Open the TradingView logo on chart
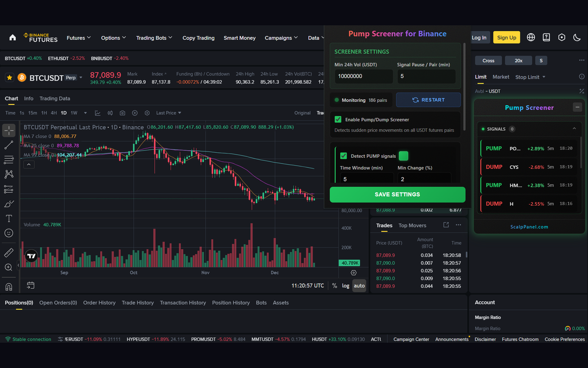Screen dimensions: 588x368 tap(31, 256)
